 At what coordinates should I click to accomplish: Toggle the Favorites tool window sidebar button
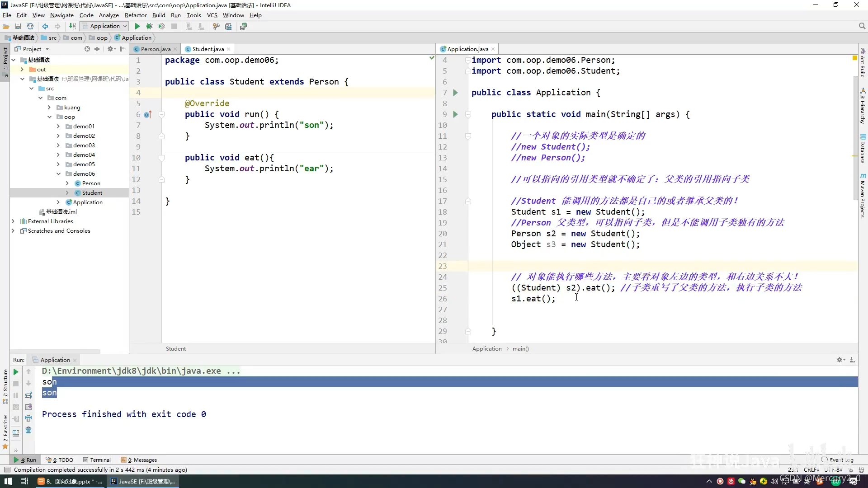[5, 431]
